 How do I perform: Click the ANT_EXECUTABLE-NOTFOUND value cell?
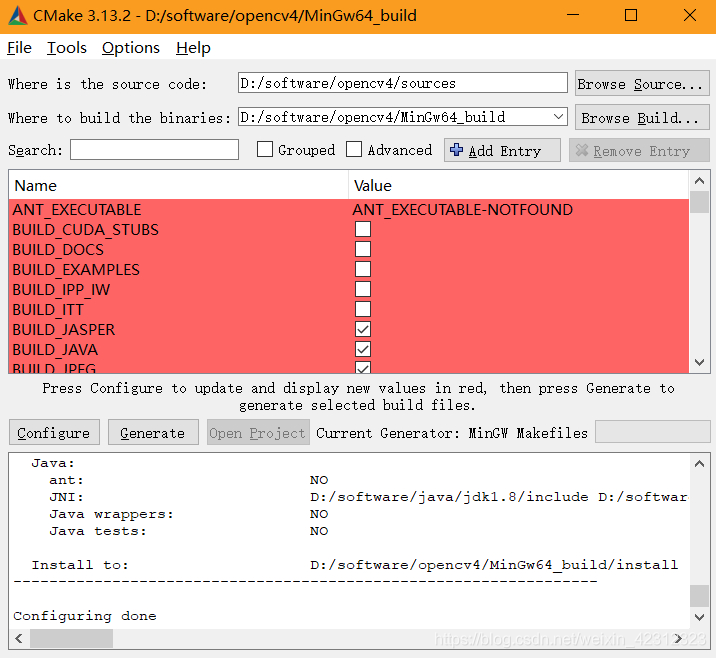pyautogui.click(x=463, y=210)
